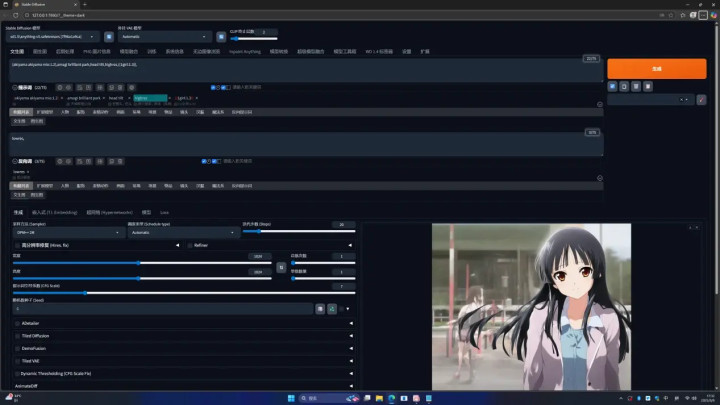Open the VAE model dropdown showing Automatic
This screenshot has width=720, height=405.
tap(164, 37)
